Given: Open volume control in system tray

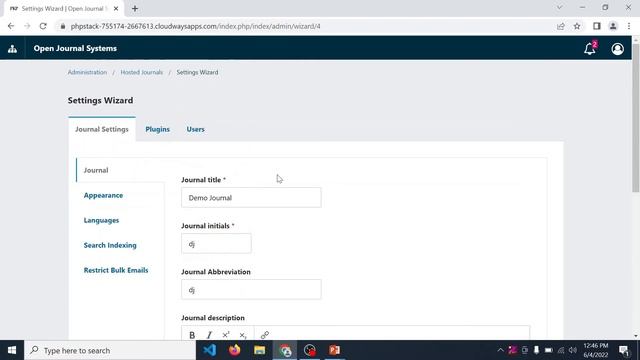Looking at the screenshot, I should [x=573, y=350].
